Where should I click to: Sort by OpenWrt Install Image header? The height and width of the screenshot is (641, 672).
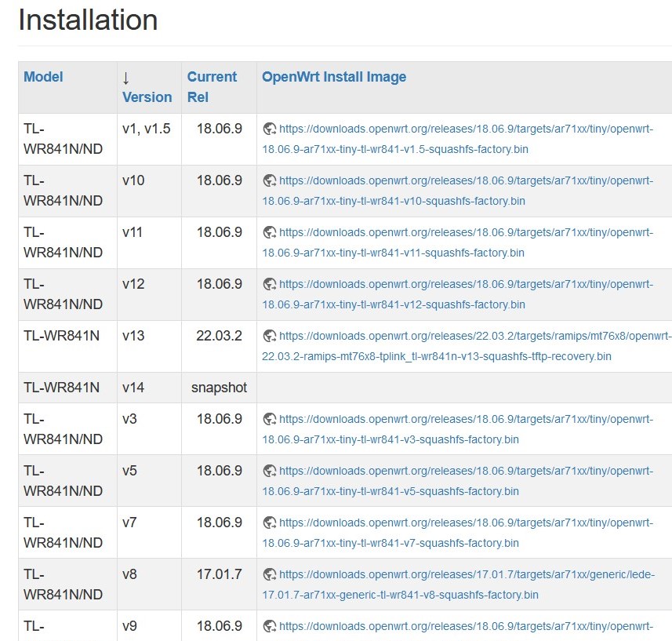(x=334, y=77)
